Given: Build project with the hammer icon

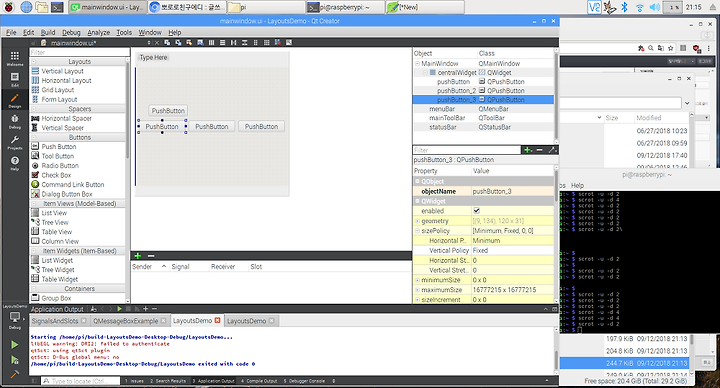Looking at the screenshot, I should click(15, 374).
